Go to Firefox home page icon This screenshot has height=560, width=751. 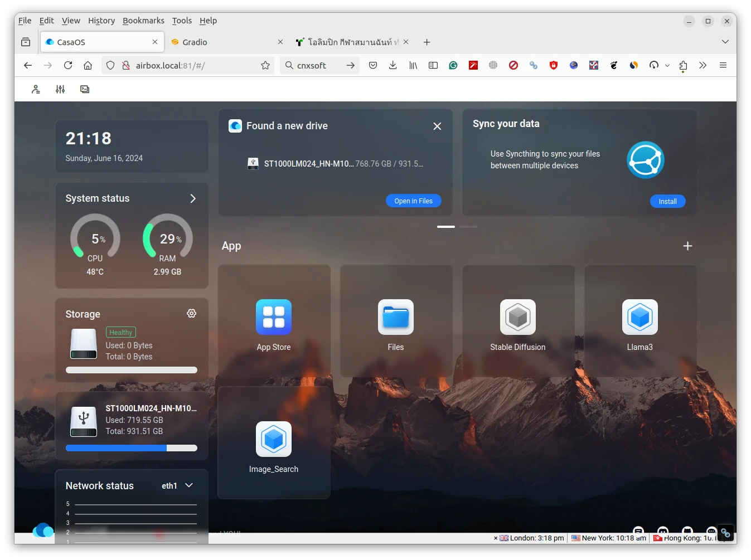88,65
